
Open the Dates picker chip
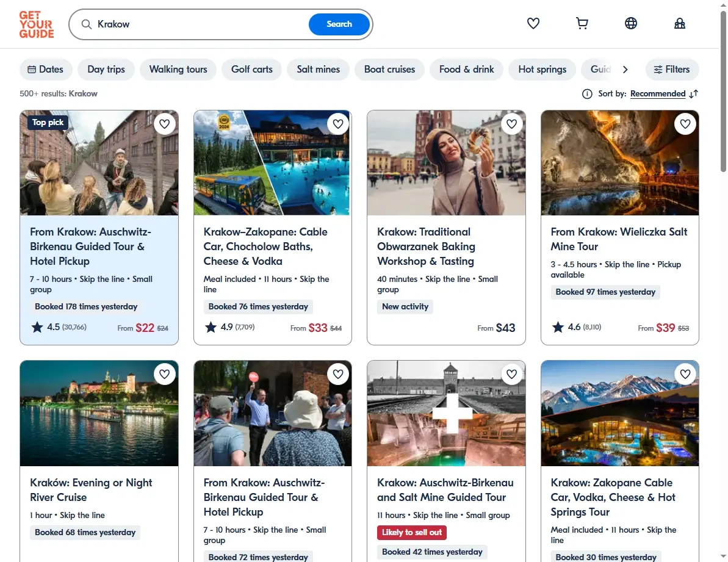(x=46, y=70)
